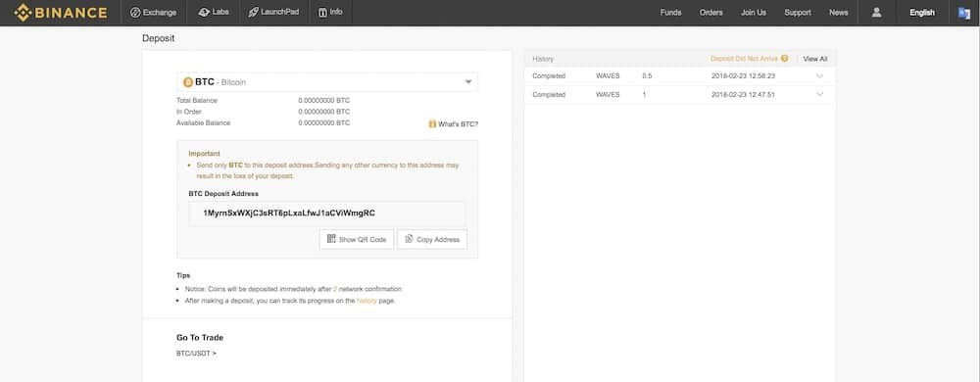Click the 2018-02-23 12:58:23 timestamp
Screen dimensions: 980x382
743,75
